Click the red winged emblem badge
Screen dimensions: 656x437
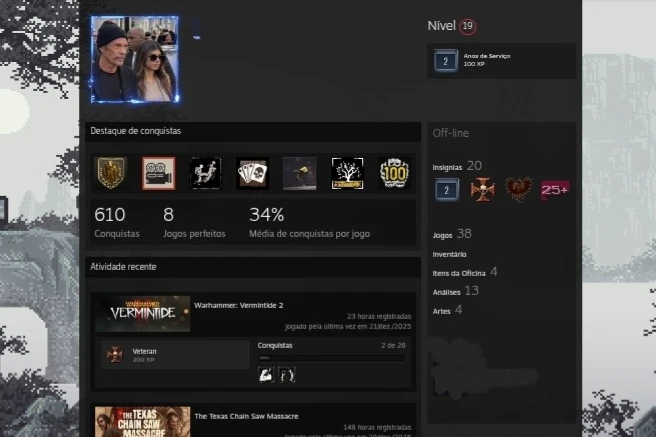(x=519, y=189)
